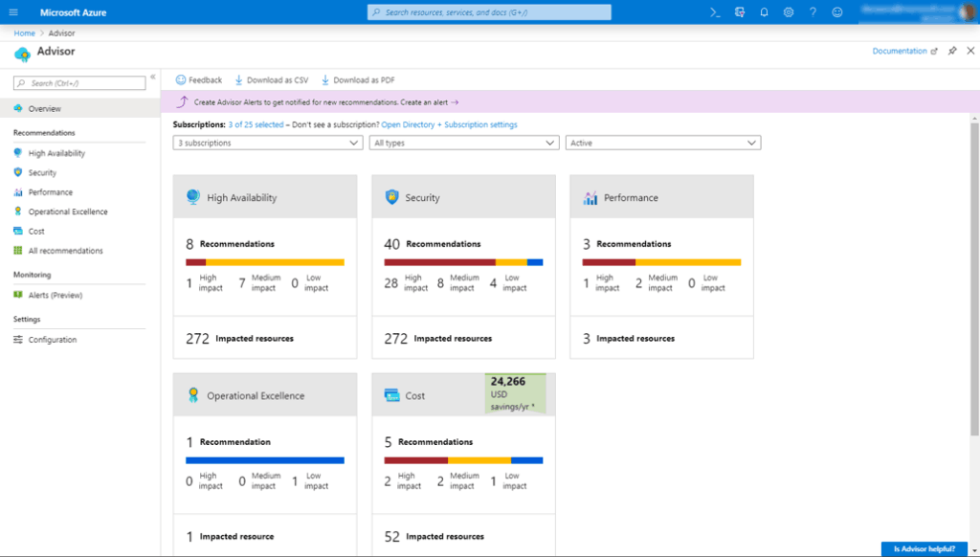Launch Azure Cloud Shell from the top bar

point(713,11)
